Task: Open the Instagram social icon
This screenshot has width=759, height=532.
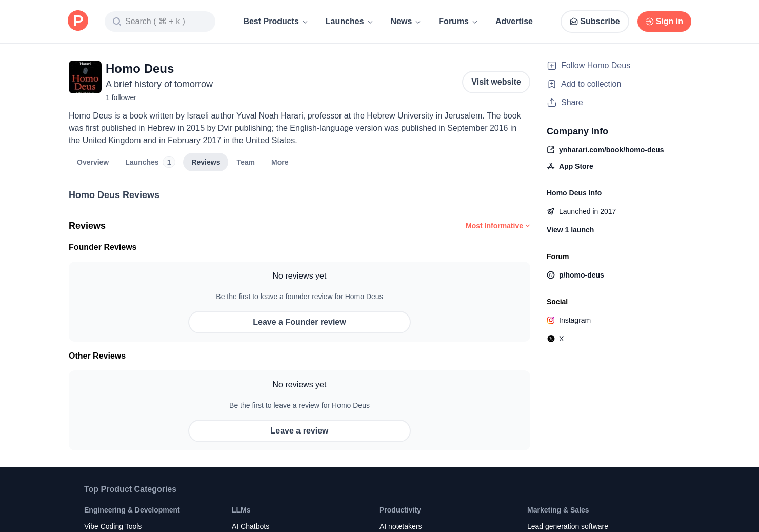Action: (551, 320)
